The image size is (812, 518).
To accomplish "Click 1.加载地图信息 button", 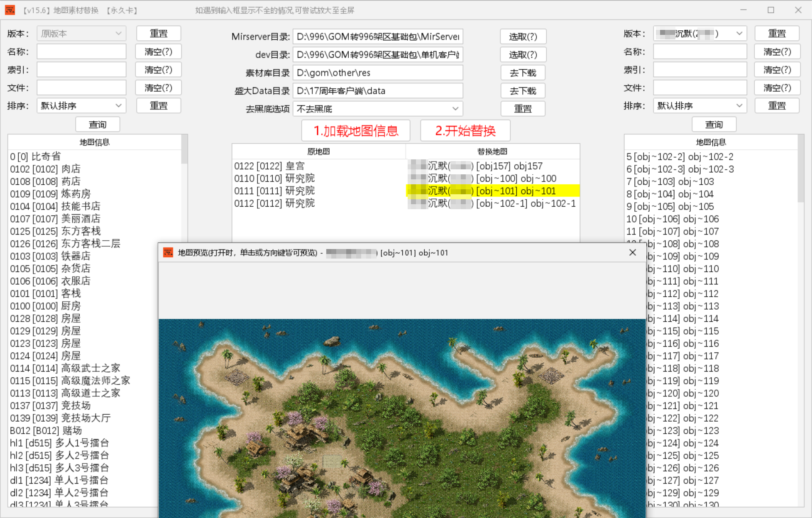I will [356, 131].
